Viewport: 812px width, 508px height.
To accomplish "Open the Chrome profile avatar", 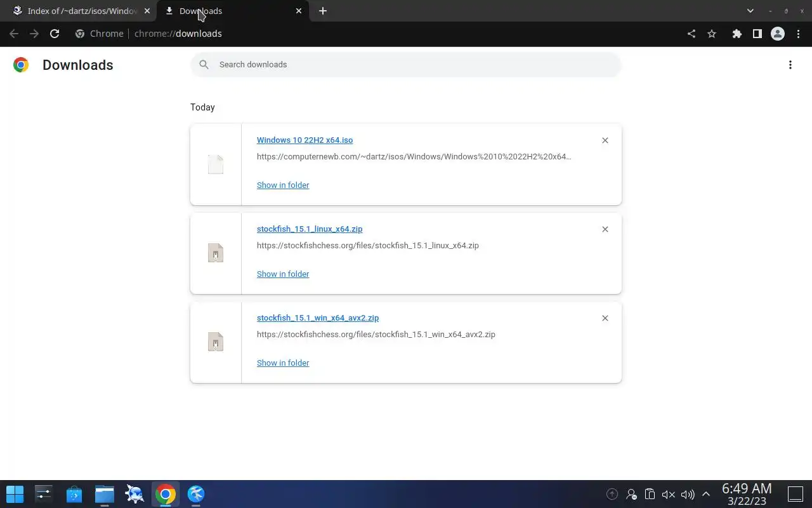I will [778, 34].
